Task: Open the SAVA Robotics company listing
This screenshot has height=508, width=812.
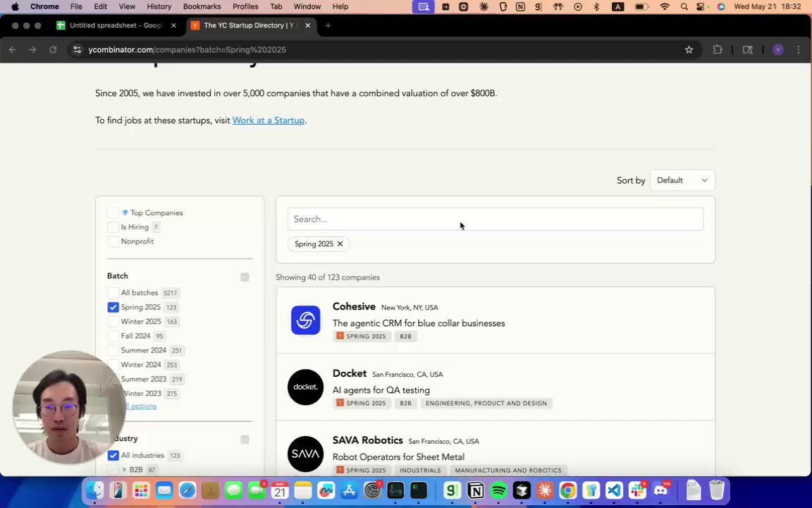Action: [496, 449]
